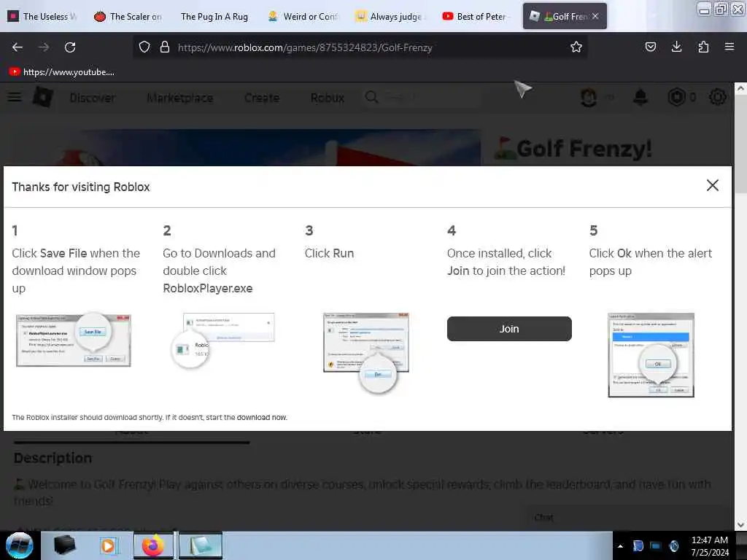Bookmark this page with the star icon
Viewport: 747px width, 560px height.
(x=576, y=47)
